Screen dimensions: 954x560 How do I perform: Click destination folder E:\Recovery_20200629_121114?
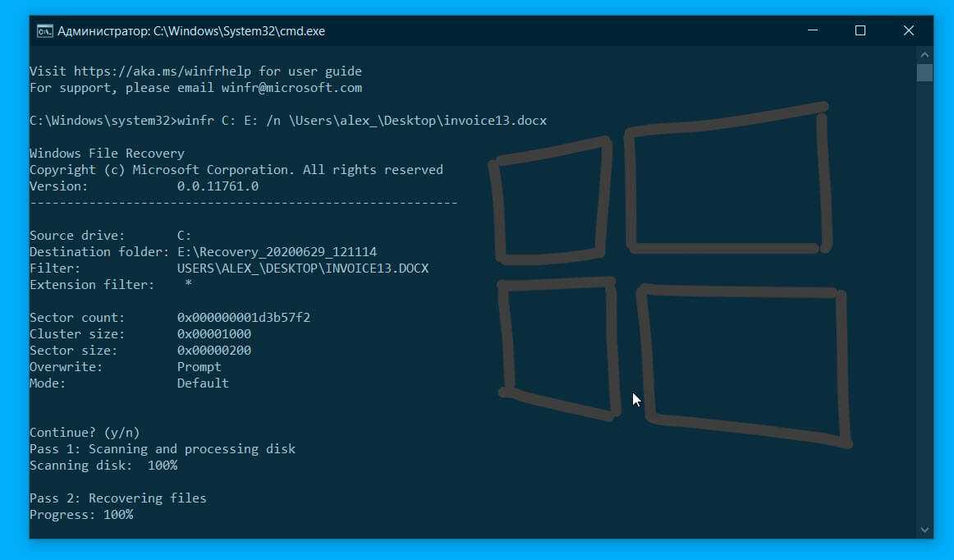(277, 252)
